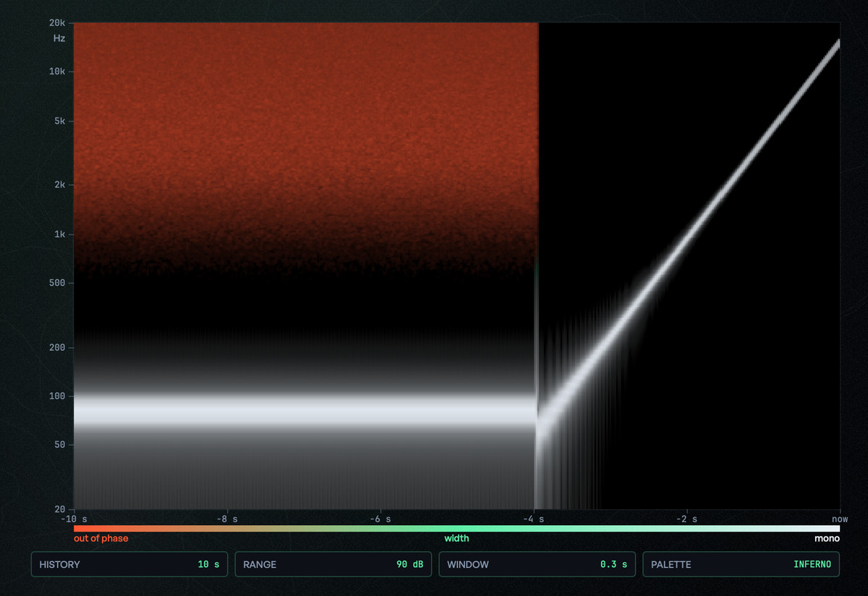This screenshot has height=596, width=868.
Task: Click the 200 frequency axis label
Action: (x=59, y=348)
